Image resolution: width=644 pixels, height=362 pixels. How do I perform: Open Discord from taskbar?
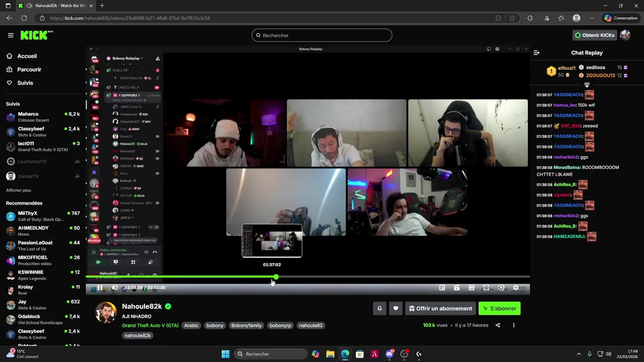pyautogui.click(x=389, y=354)
